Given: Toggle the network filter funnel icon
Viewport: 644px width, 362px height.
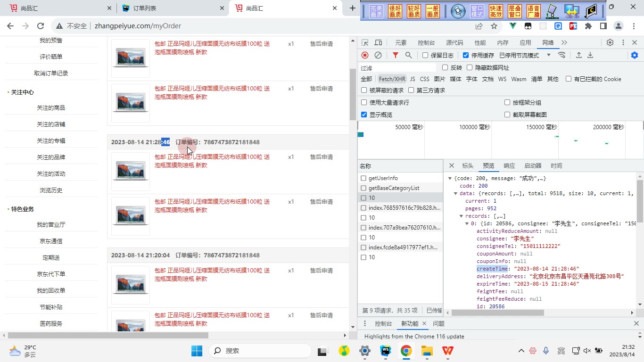Looking at the screenshot, I should coord(396,55).
